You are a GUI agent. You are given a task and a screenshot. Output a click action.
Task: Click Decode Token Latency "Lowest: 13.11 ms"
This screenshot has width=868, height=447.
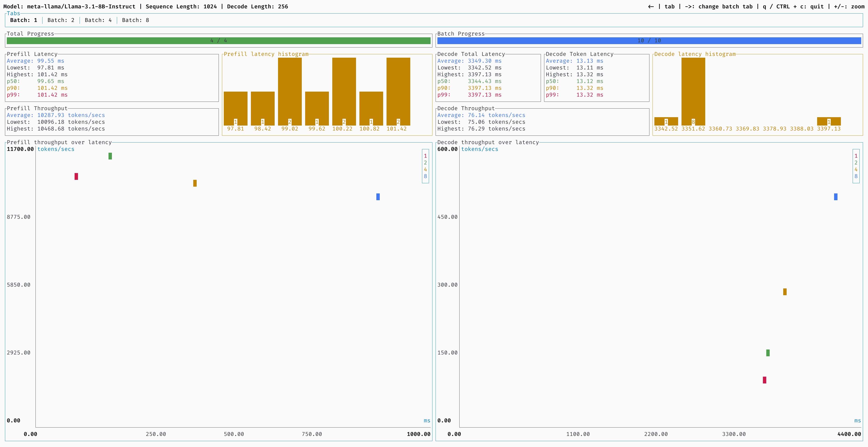click(x=575, y=68)
